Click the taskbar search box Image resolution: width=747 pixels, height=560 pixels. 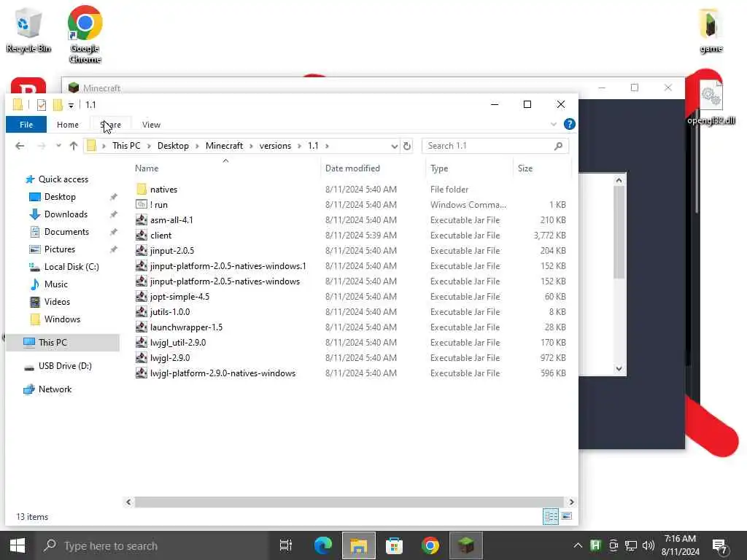(x=152, y=545)
